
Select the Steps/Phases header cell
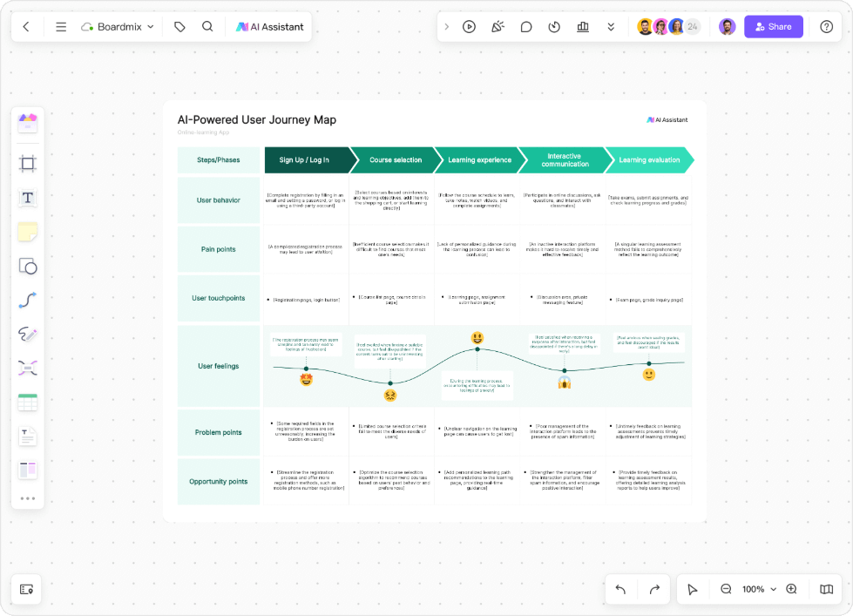(x=218, y=160)
